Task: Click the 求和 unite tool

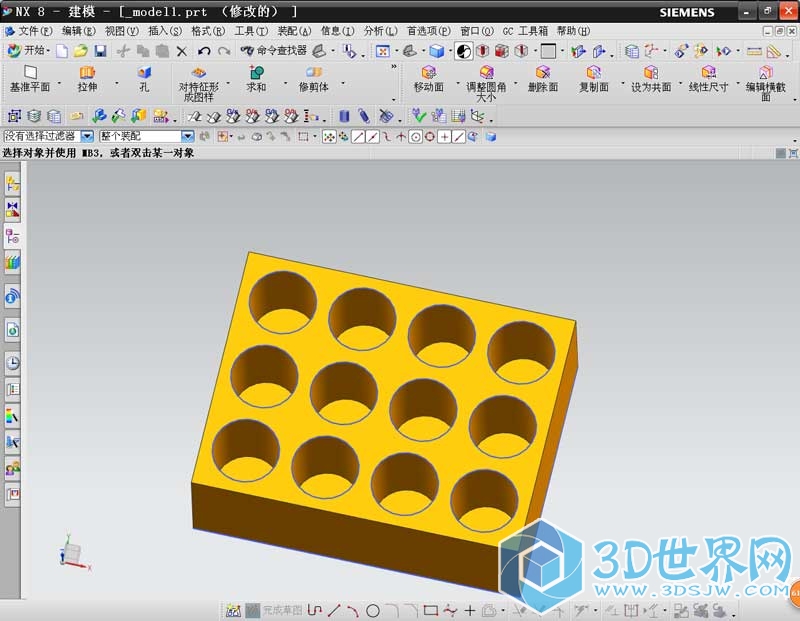Action: point(256,79)
